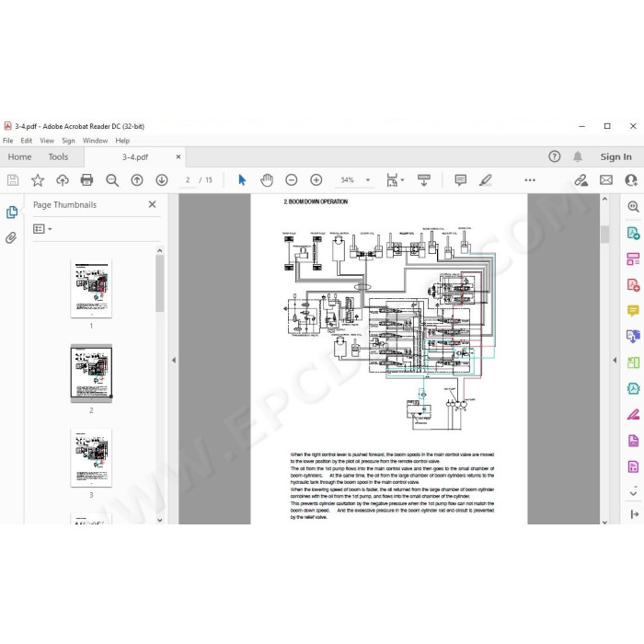Click the scrolling mode toolbar icon
Screen dimensions: 644x644
[424, 180]
